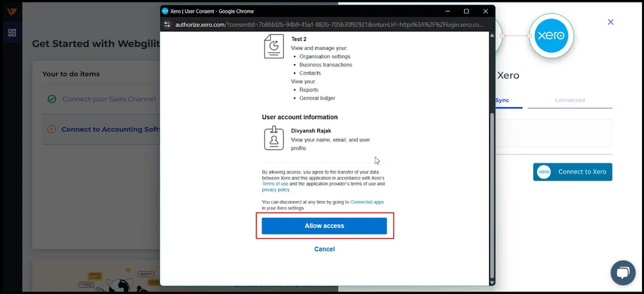644x294 pixels.
Task: Select Connect your Sales Channel item
Action: tap(109, 99)
